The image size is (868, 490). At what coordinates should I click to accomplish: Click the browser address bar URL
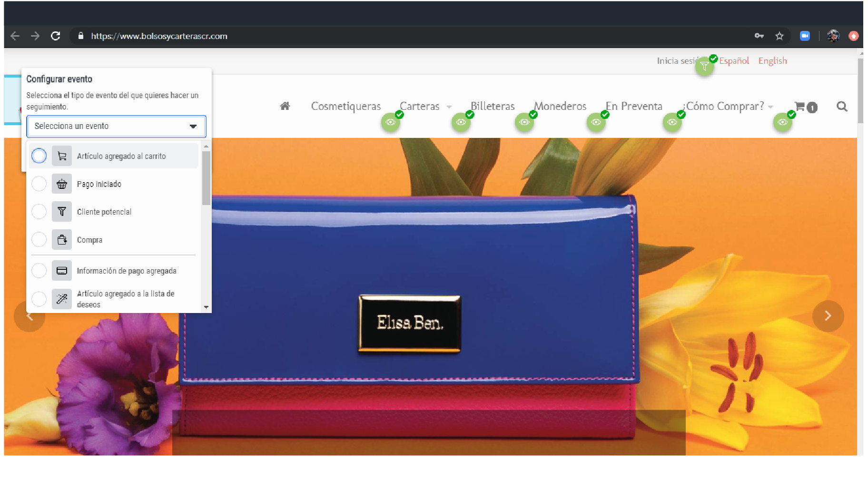pyautogui.click(x=159, y=36)
